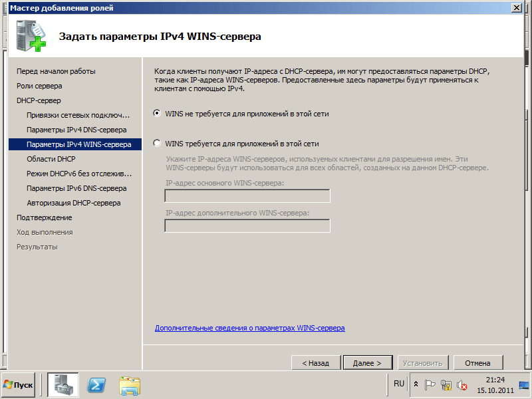Open the "Авторизация DHCP-сервера" step
Image resolution: width=532 pixels, height=399 pixels.
74,203
